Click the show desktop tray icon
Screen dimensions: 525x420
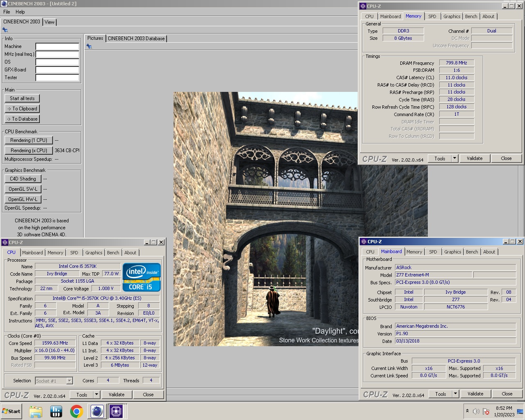[x=520, y=411]
